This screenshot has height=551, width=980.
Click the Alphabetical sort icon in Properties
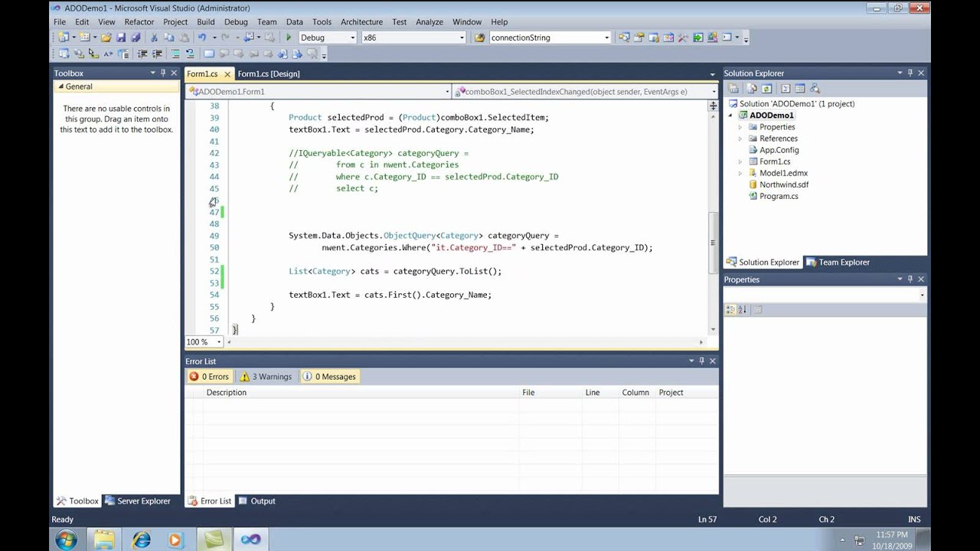pos(742,310)
